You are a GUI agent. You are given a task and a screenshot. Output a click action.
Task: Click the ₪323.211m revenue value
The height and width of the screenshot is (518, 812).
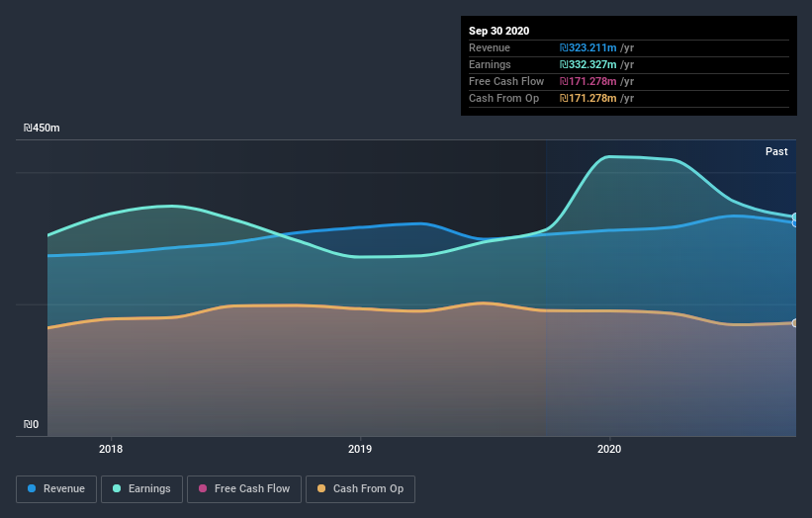(587, 47)
